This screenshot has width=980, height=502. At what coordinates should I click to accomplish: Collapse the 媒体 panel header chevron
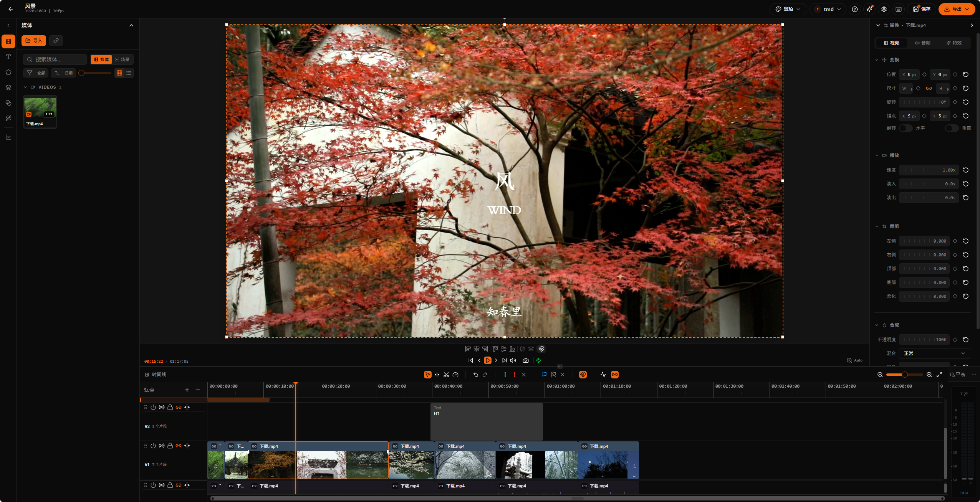[131, 25]
